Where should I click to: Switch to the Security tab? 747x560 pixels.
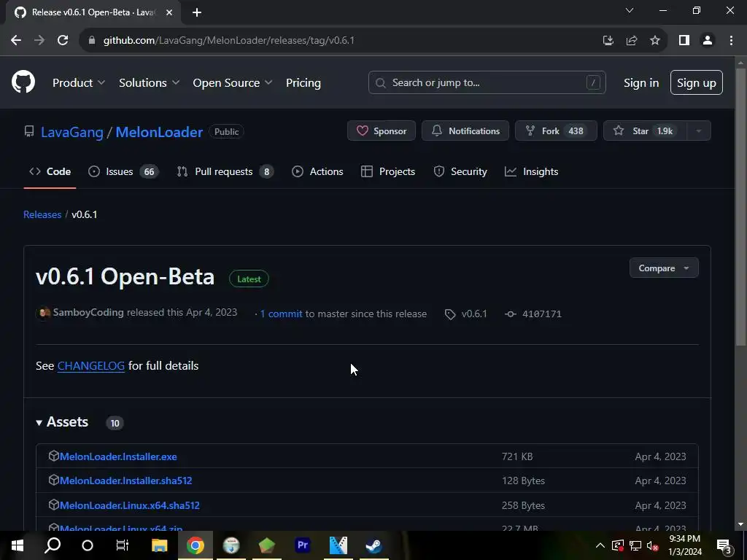tap(460, 171)
